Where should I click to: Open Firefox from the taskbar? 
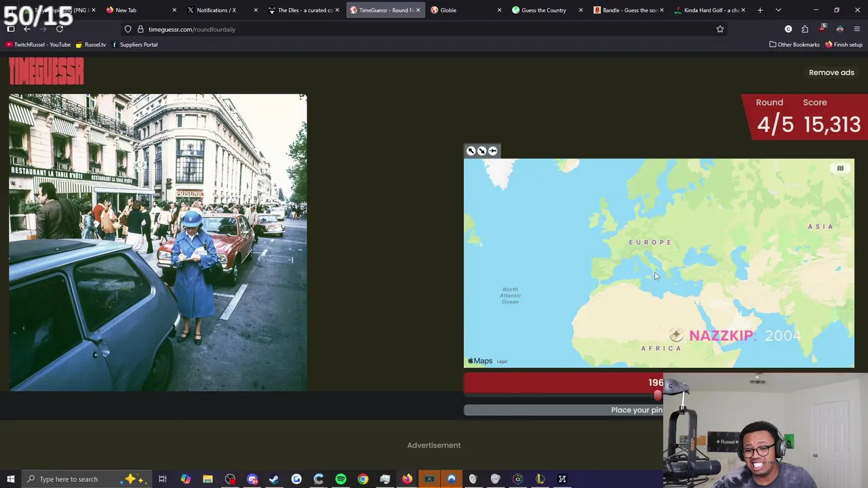tap(407, 479)
